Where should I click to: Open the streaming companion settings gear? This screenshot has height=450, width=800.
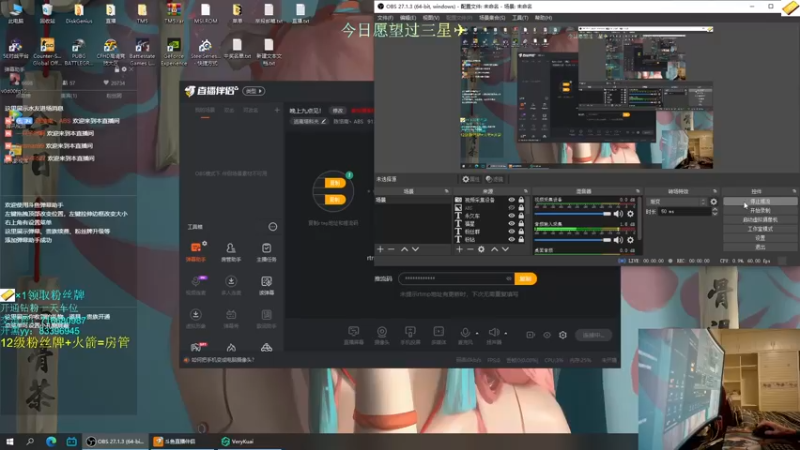coord(563,335)
